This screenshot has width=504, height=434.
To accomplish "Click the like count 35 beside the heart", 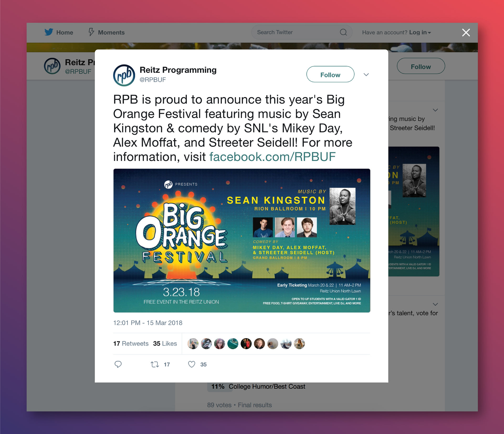I will [203, 365].
